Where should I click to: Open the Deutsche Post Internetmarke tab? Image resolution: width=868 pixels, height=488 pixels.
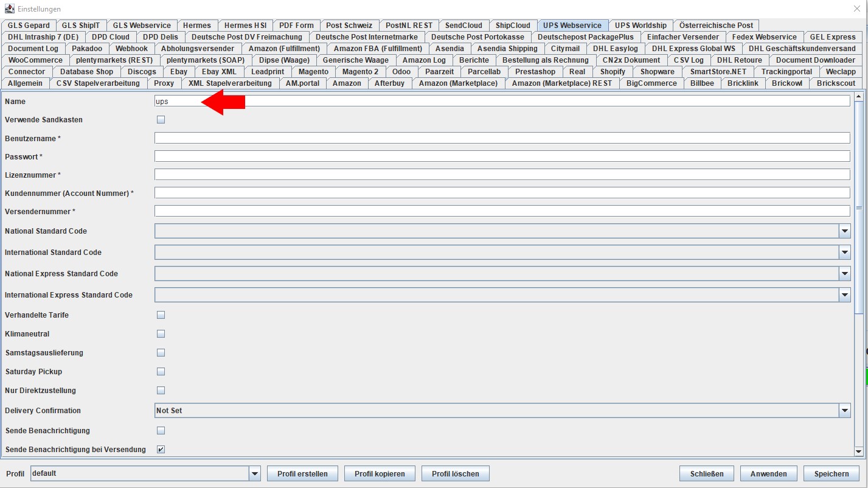coord(367,37)
